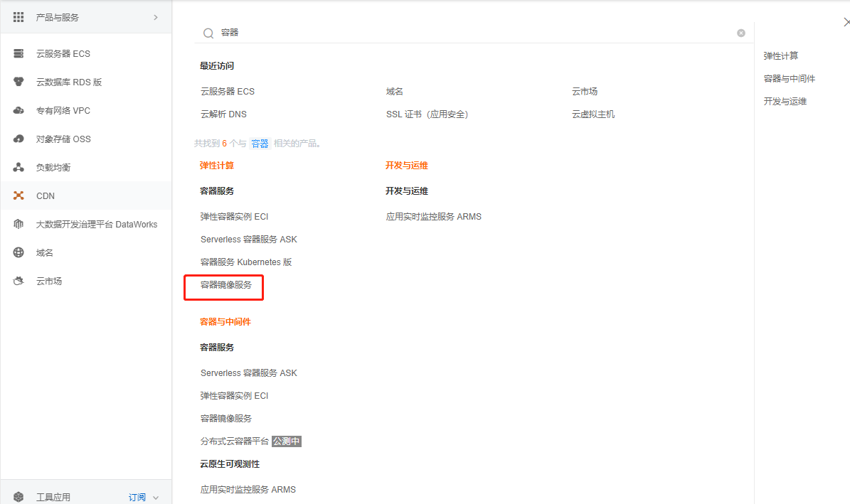Expand 产品与服务 with the right chevron
Viewport: 850px width, 504px height.
[x=156, y=17]
